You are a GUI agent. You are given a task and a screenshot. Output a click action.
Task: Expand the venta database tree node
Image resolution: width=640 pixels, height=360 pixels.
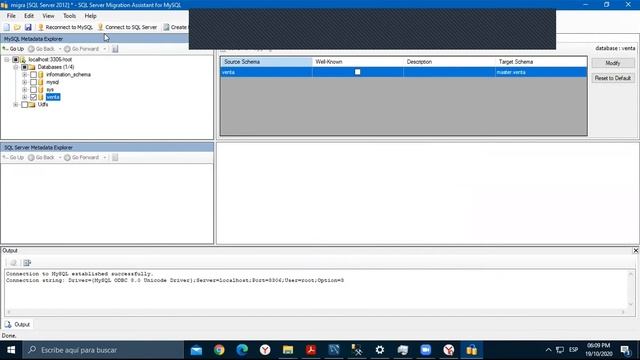coord(24,97)
